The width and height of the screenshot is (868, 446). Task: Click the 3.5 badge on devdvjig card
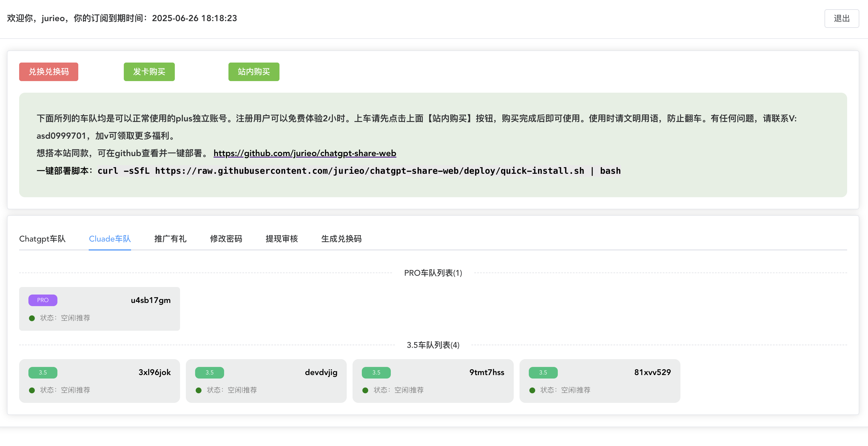(x=209, y=372)
